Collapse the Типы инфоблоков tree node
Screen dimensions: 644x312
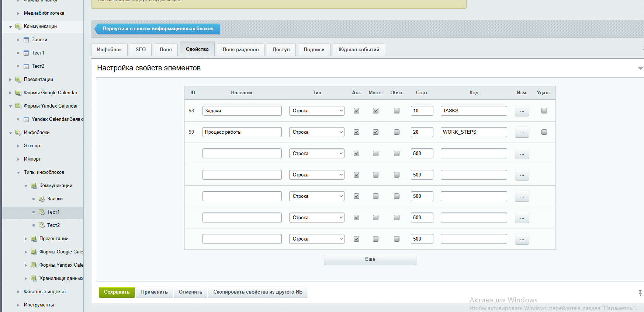pyautogui.click(x=18, y=172)
